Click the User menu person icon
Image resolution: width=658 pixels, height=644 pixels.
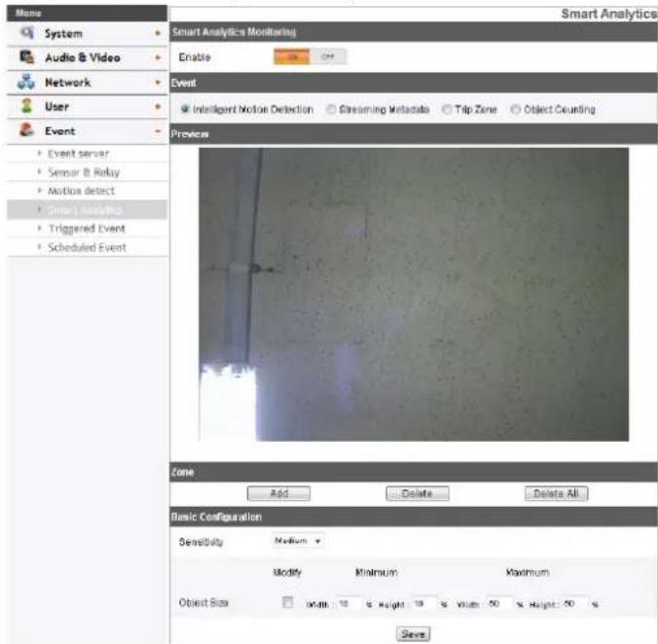point(26,106)
